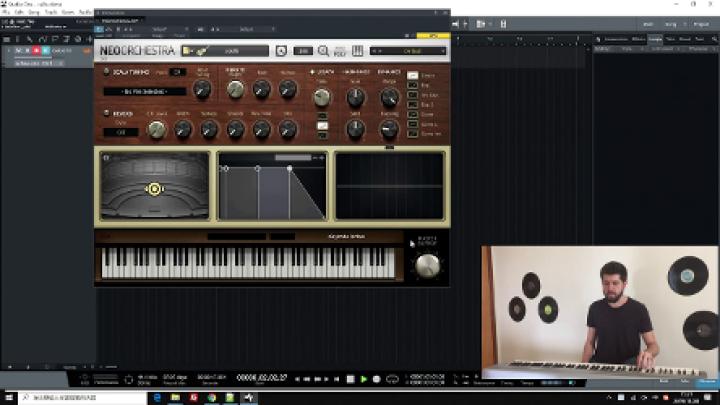The width and height of the screenshot is (720, 405).
Task: Select the sixth articulation icon in the right column
Action: click(412, 124)
